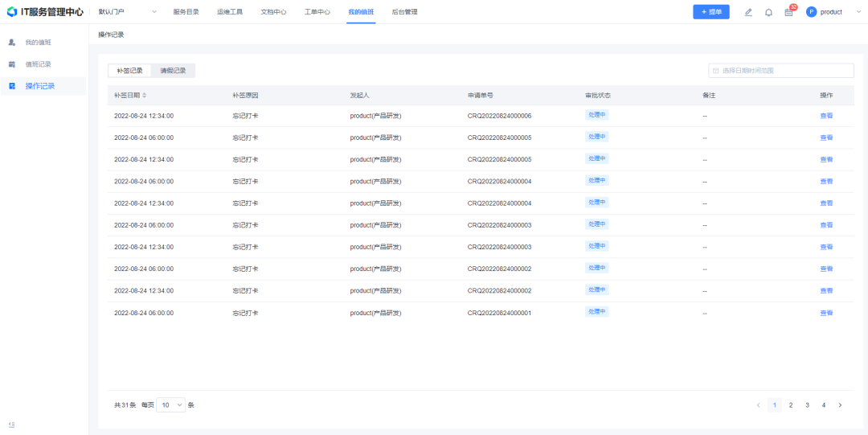Click date 2022-08-24 12:34:00 in first row
The image size is (868, 435).
(x=144, y=116)
